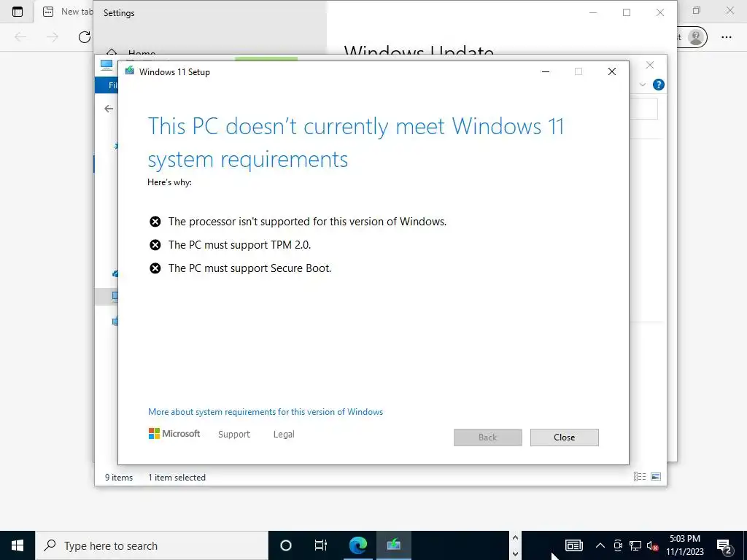Image resolution: width=747 pixels, height=560 pixels.
Task: Click taskbar toolbar scroll down arrow
Action: (x=515, y=554)
